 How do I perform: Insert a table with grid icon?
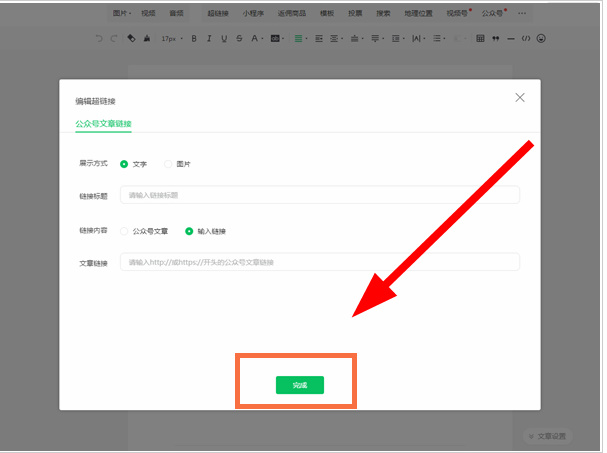(x=480, y=38)
